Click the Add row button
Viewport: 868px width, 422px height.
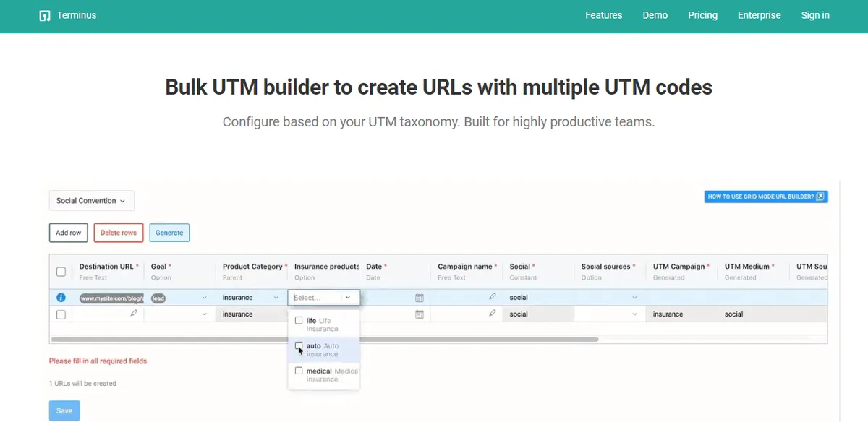point(68,232)
